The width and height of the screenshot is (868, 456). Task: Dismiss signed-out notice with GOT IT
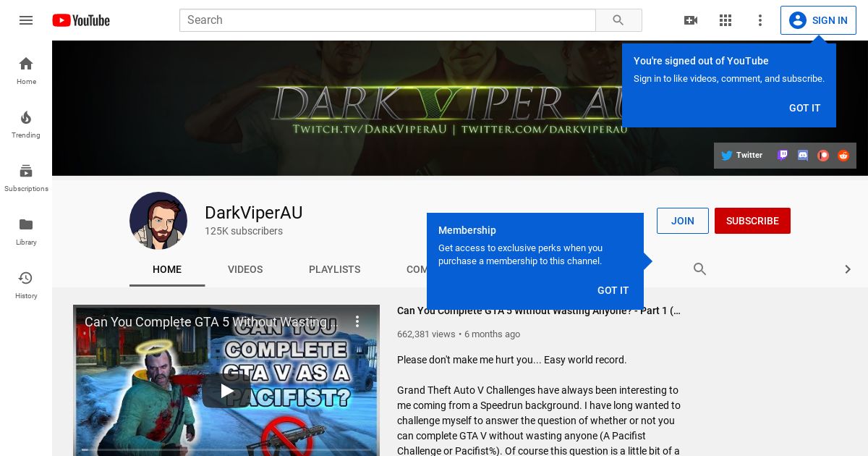click(x=804, y=108)
